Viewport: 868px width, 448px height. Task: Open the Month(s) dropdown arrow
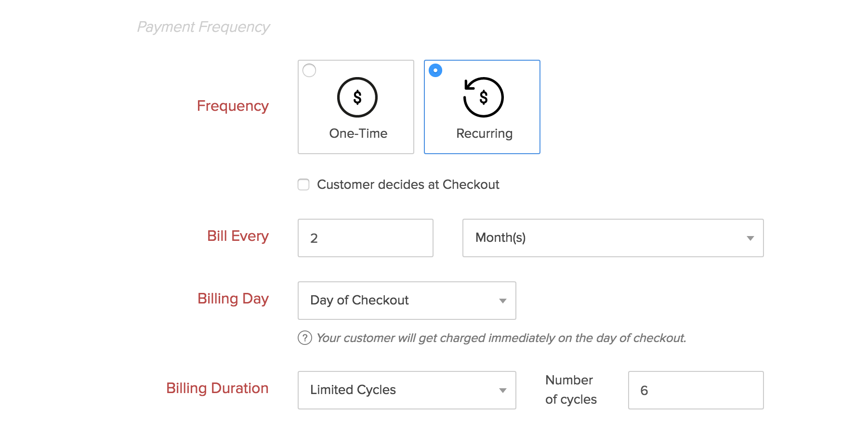pos(750,237)
